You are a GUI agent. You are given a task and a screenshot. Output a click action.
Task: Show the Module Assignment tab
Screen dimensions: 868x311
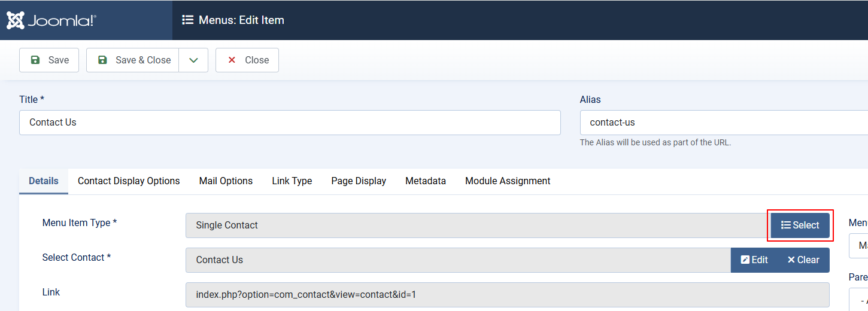click(x=508, y=181)
